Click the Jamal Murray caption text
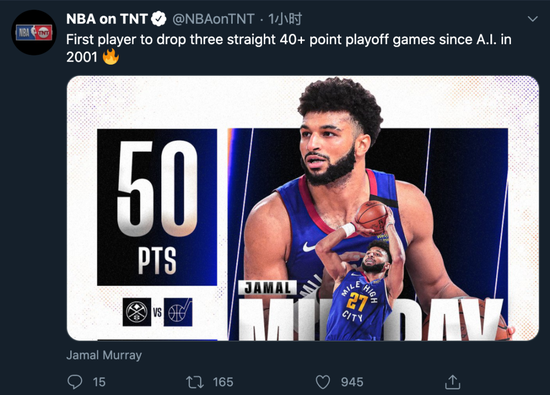 click(104, 355)
